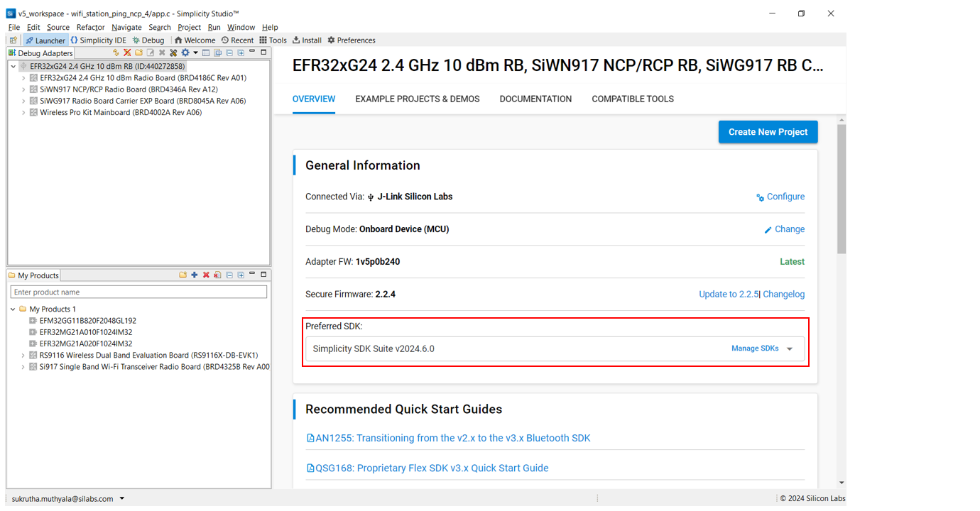Expand all items in My Products panel

(x=239, y=275)
